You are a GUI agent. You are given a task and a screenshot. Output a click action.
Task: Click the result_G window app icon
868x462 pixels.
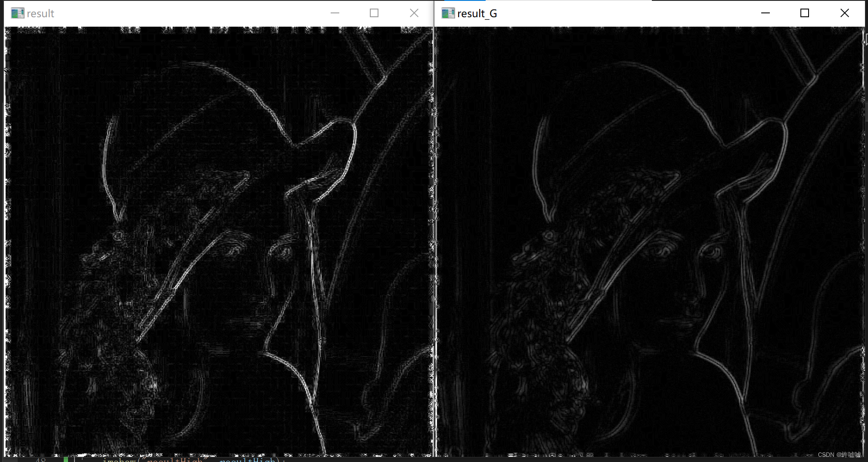[448, 13]
